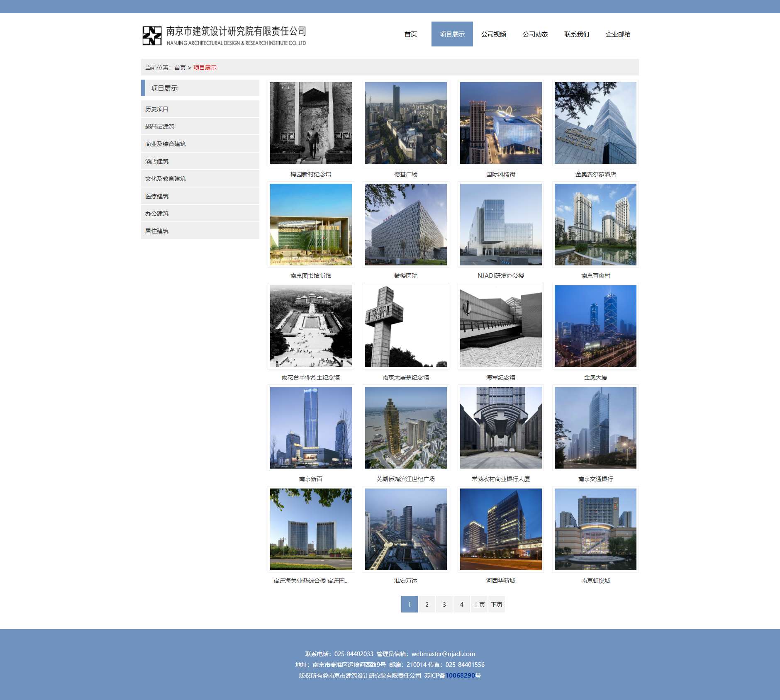Open the 宿迁海关业务综合楼 twin towers thumbnail
The height and width of the screenshot is (700, 780).
point(311,529)
